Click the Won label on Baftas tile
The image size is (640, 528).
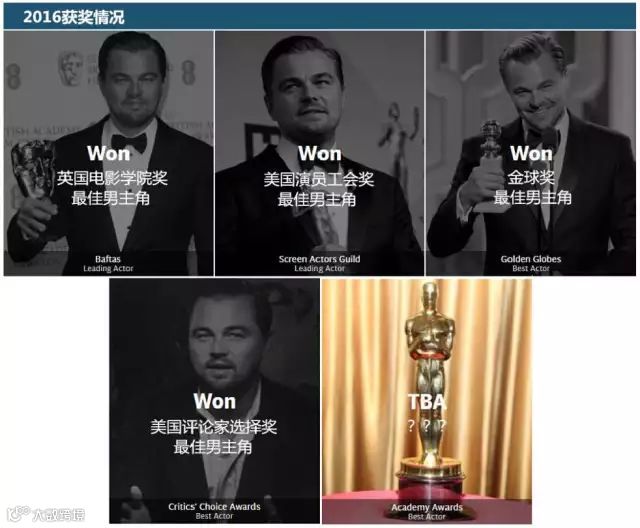[109, 153]
